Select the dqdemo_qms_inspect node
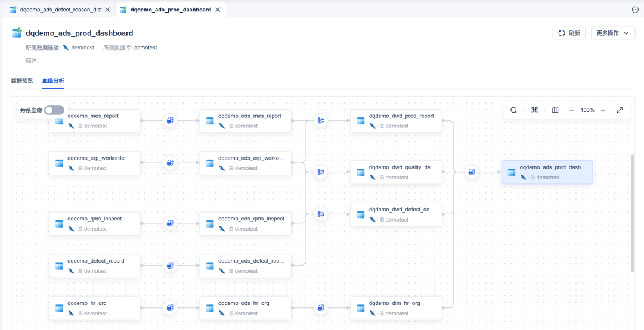644x330 pixels. pos(94,224)
